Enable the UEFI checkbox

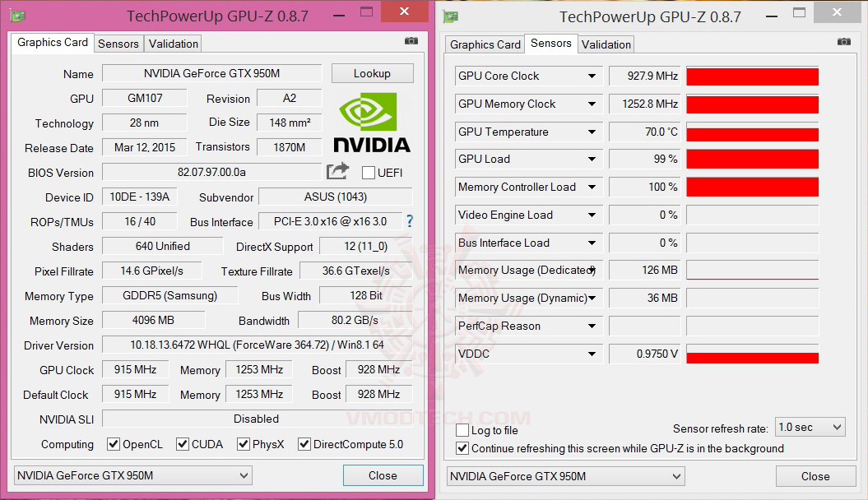coord(369,173)
